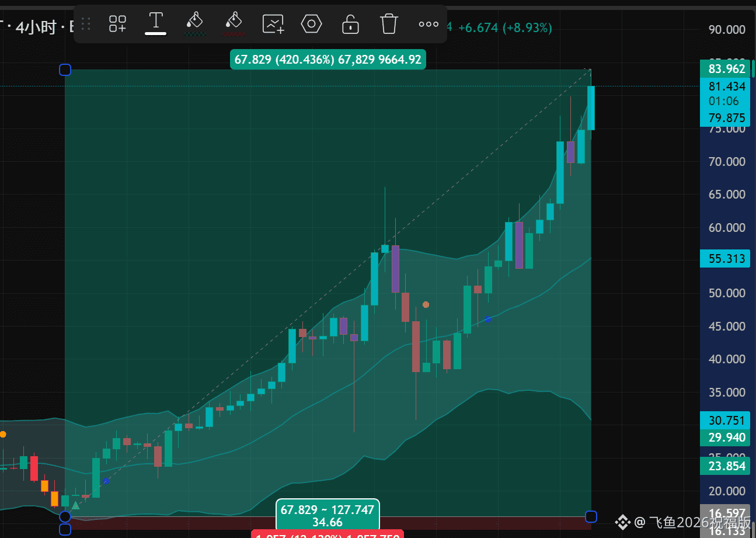
Task: Click the +6.674 (+8.93%) change value
Action: point(505,27)
